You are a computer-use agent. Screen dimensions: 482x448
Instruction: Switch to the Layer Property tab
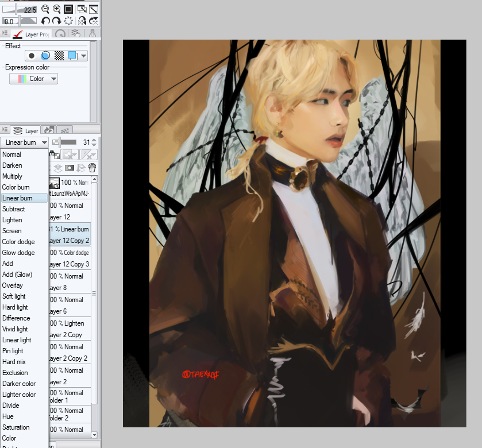point(31,34)
